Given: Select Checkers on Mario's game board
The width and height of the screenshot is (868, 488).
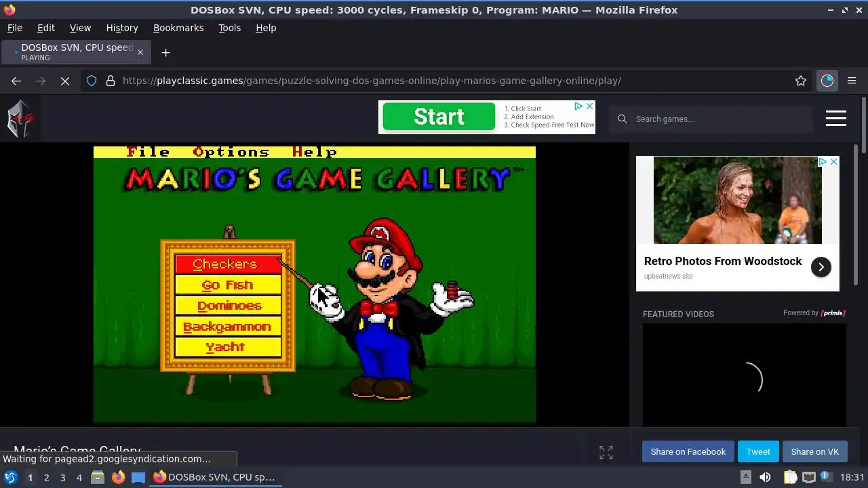Looking at the screenshot, I should point(228,264).
